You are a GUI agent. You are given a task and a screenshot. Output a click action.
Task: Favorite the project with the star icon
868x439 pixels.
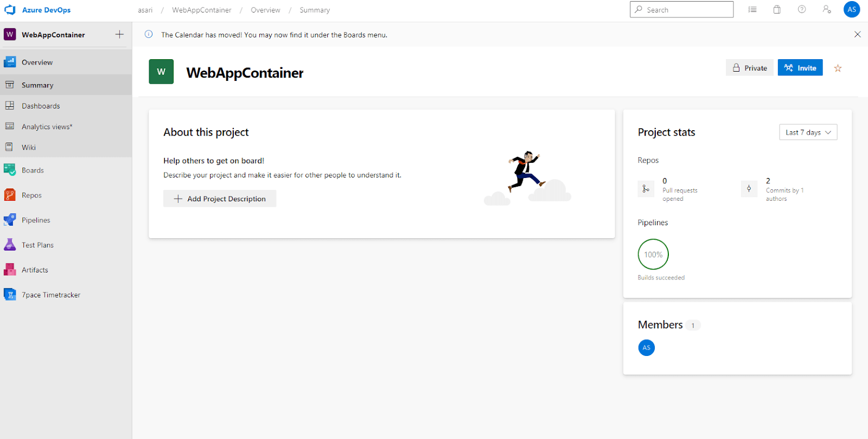pos(838,68)
